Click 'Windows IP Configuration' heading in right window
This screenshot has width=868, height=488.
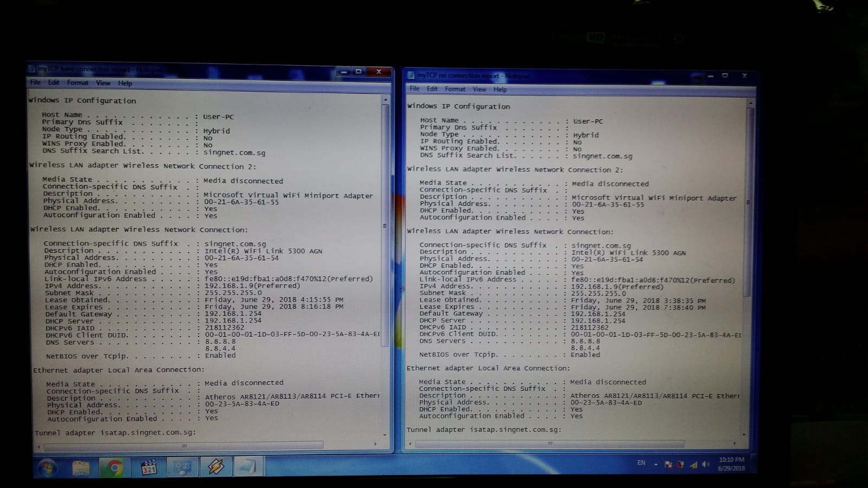[459, 106]
